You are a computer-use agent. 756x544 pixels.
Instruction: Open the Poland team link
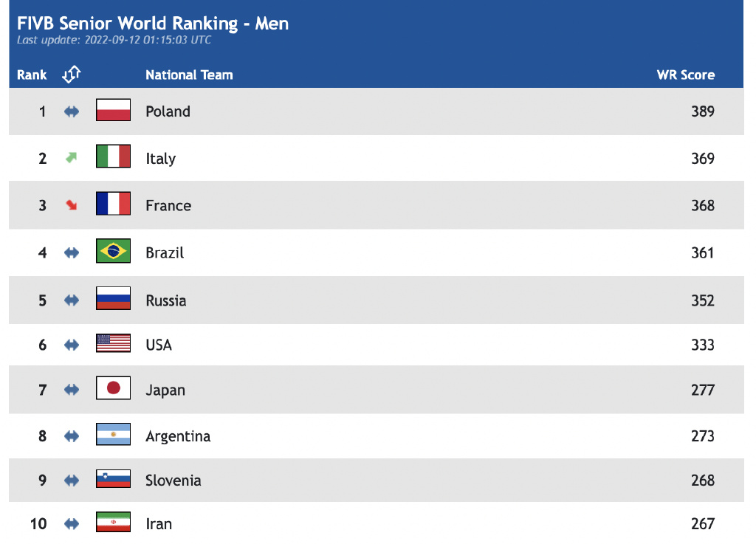click(x=168, y=111)
